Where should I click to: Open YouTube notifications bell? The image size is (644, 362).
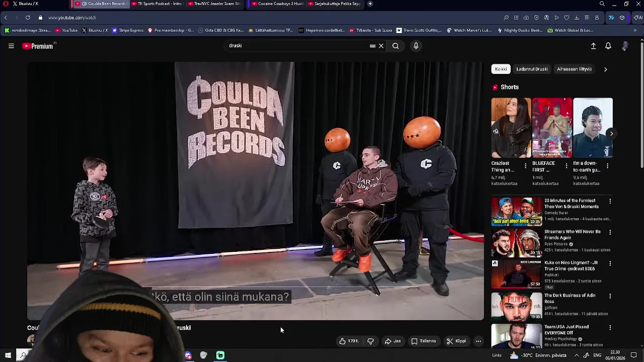click(x=608, y=46)
